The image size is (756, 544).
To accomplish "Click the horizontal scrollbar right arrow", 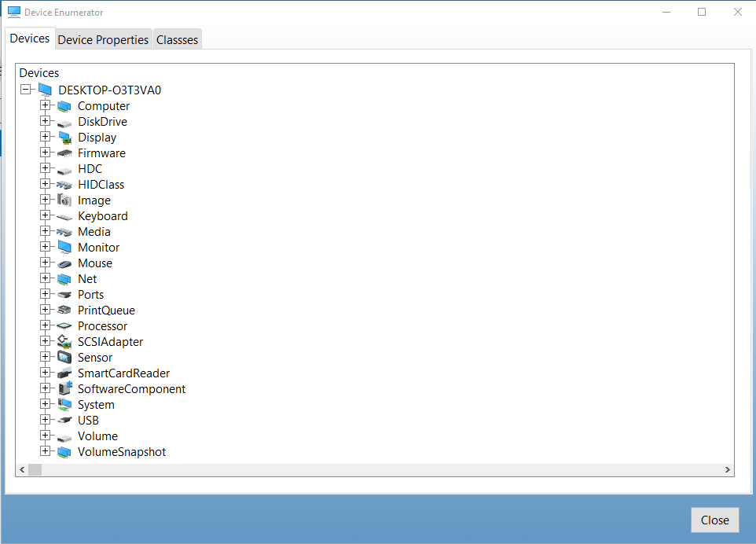I will pos(728,469).
